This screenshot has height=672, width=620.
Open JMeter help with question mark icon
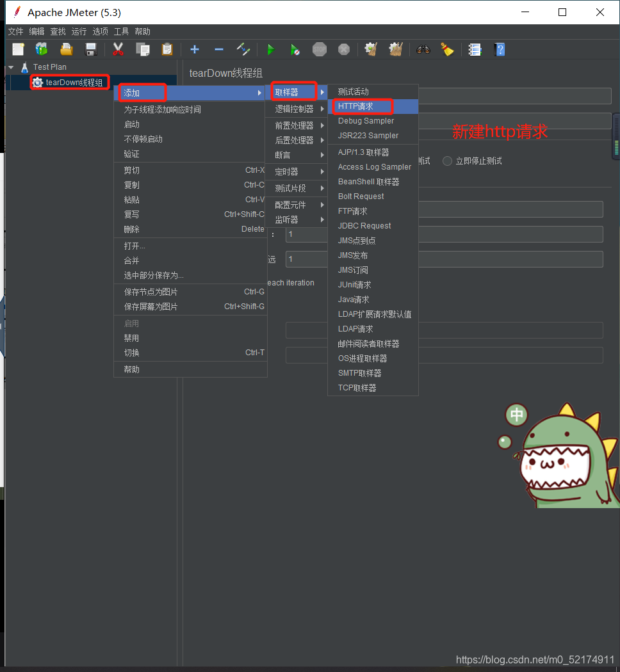point(500,49)
